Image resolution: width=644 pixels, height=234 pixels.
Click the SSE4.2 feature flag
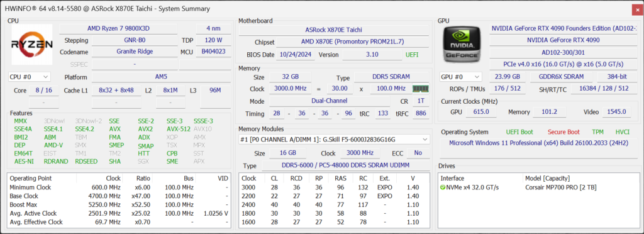(x=85, y=129)
